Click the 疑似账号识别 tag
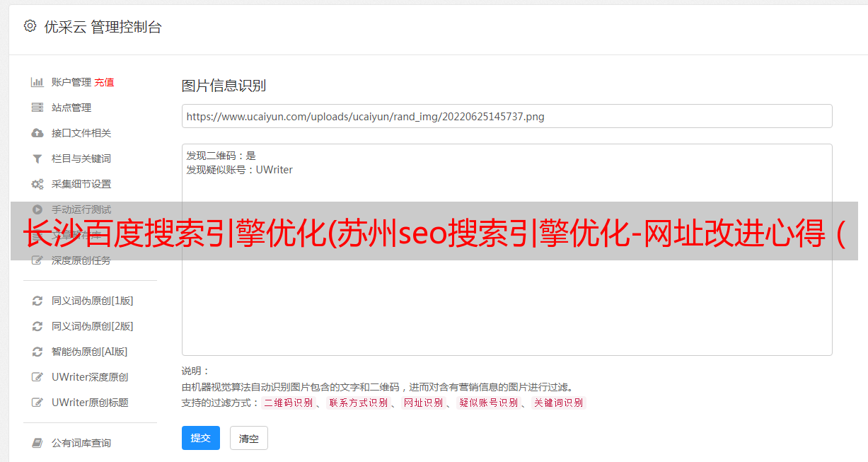This screenshot has width=868, height=462. (488, 403)
